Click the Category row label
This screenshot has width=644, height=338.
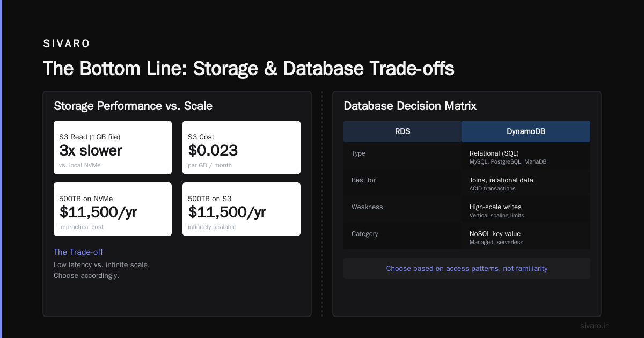(x=365, y=234)
